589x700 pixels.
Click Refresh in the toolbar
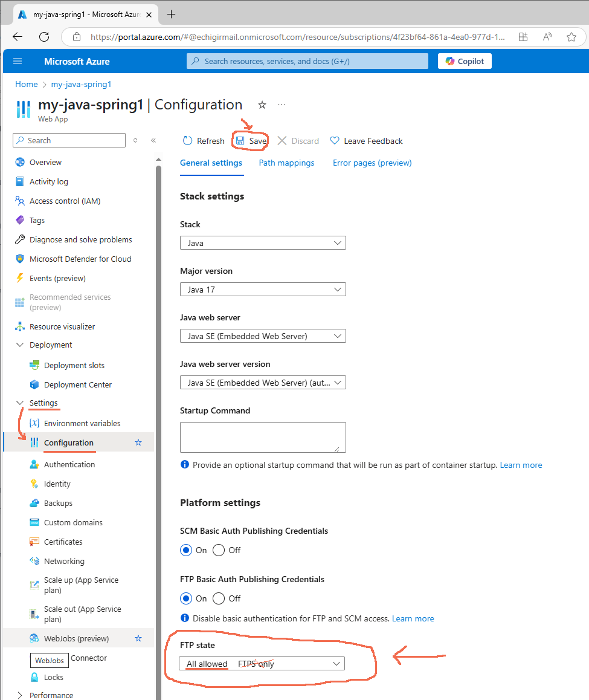(x=204, y=141)
